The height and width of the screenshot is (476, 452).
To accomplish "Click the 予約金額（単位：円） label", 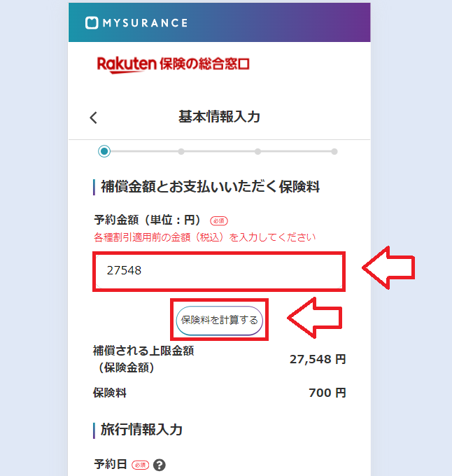I will coord(148,220).
